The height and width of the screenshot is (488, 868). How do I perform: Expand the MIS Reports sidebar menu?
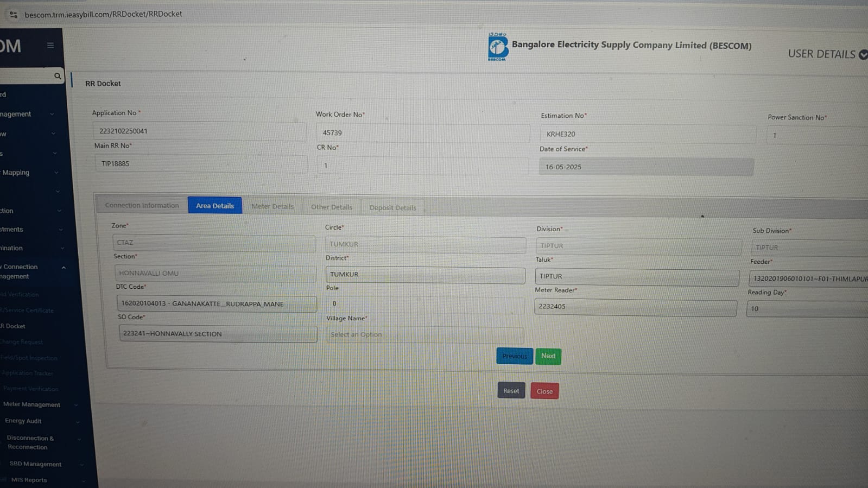48,480
